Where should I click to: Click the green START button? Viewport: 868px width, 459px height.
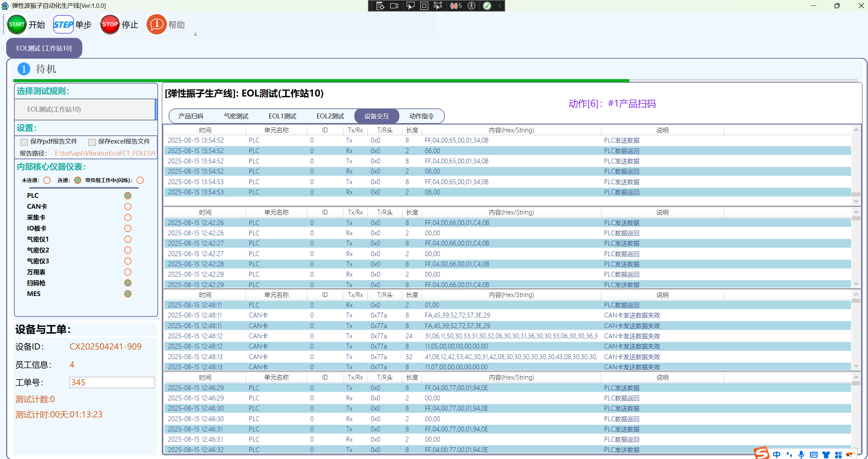[16, 25]
